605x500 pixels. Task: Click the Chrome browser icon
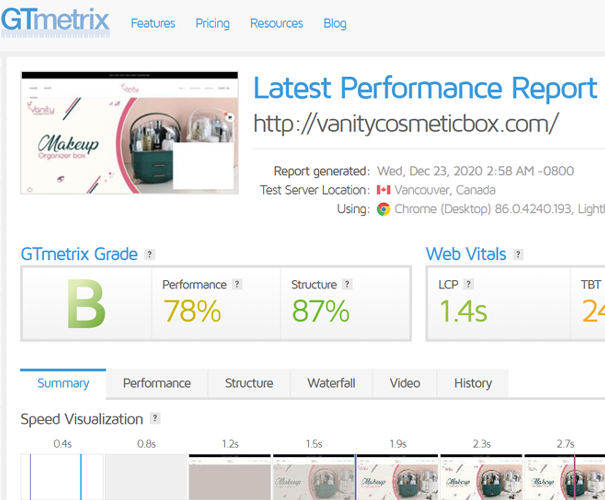383,209
